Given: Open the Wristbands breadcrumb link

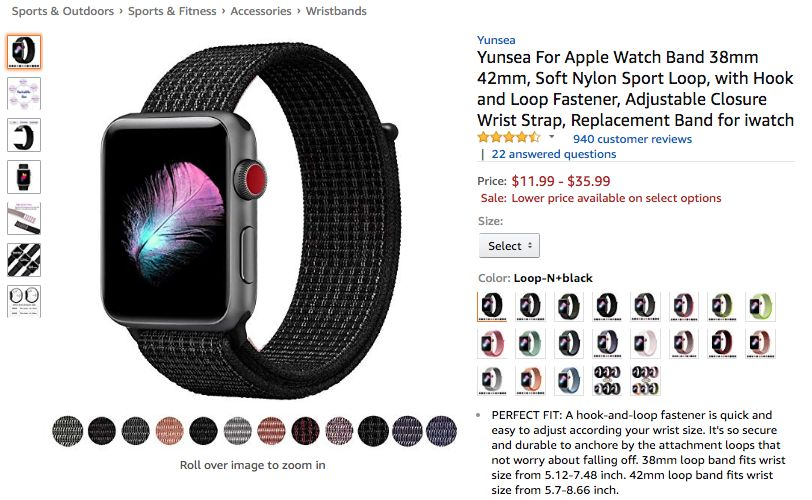Looking at the screenshot, I should click(336, 11).
